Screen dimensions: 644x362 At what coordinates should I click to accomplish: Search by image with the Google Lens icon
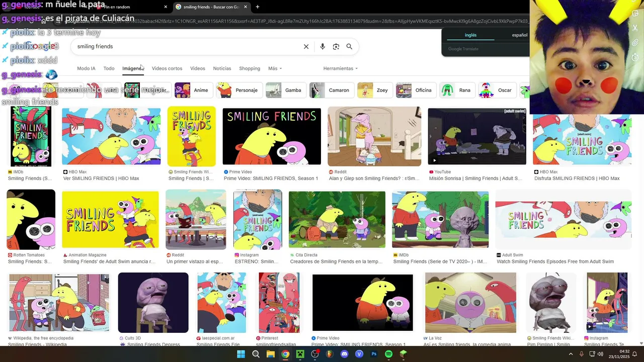336,47
